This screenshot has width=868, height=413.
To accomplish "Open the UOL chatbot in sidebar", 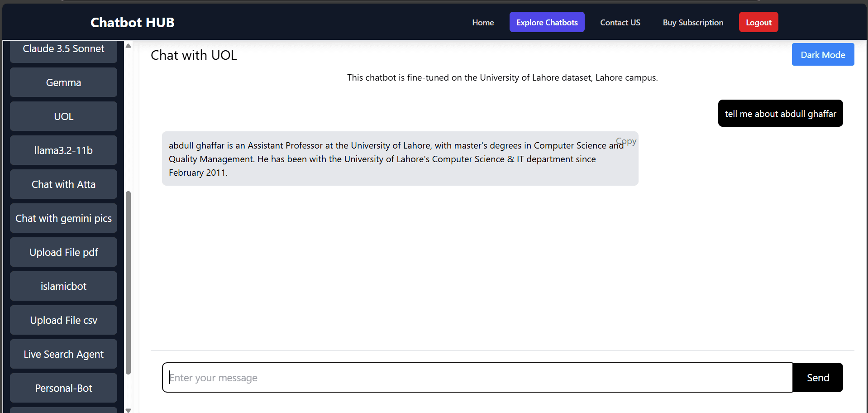I will [63, 116].
